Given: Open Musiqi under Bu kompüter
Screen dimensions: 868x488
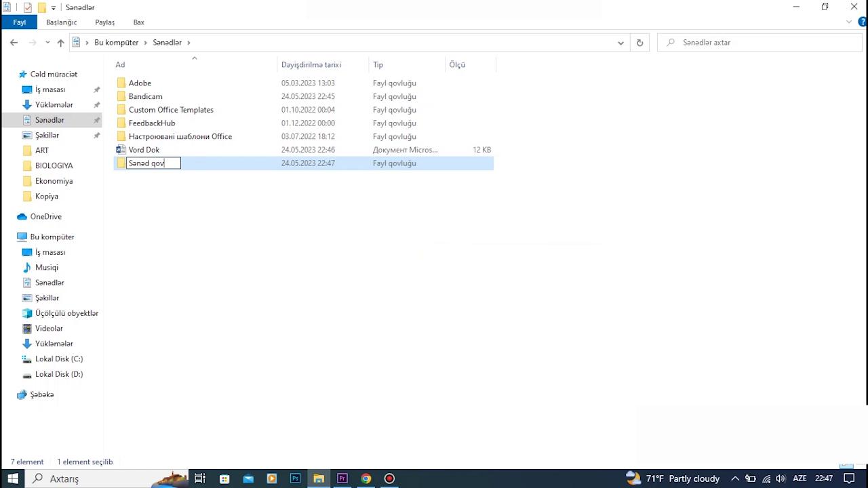Looking at the screenshot, I should [46, 267].
